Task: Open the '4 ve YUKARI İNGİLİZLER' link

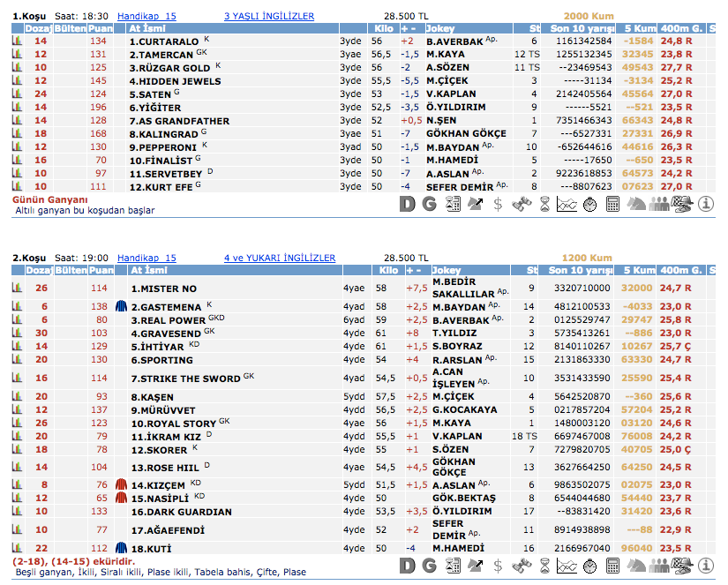Action: [x=280, y=258]
